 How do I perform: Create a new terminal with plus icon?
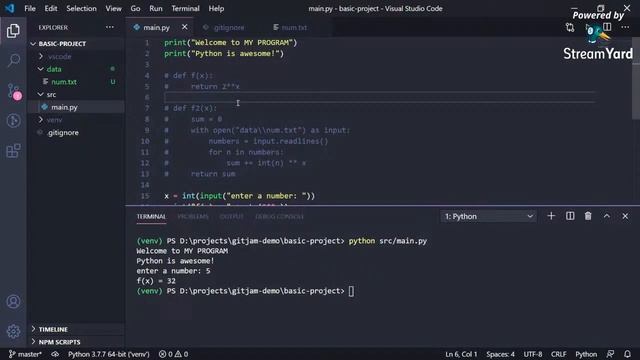[551, 216]
